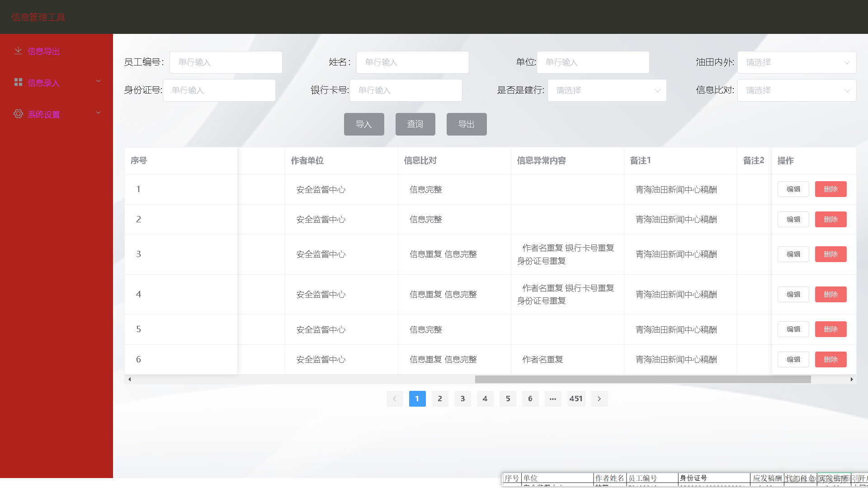Click the ellipsis to jump more pages
This screenshot has width=868, height=488.
[x=552, y=399]
